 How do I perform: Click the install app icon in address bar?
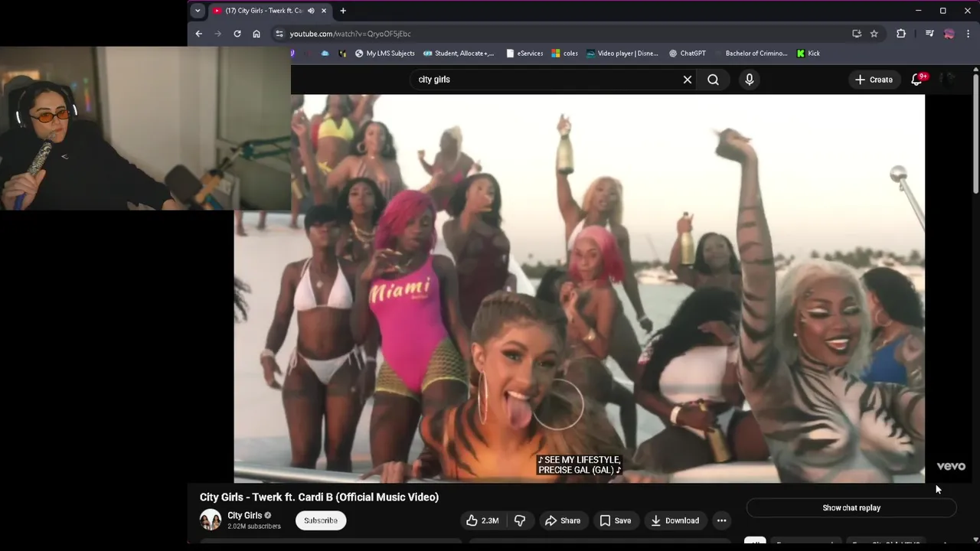(857, 34)
